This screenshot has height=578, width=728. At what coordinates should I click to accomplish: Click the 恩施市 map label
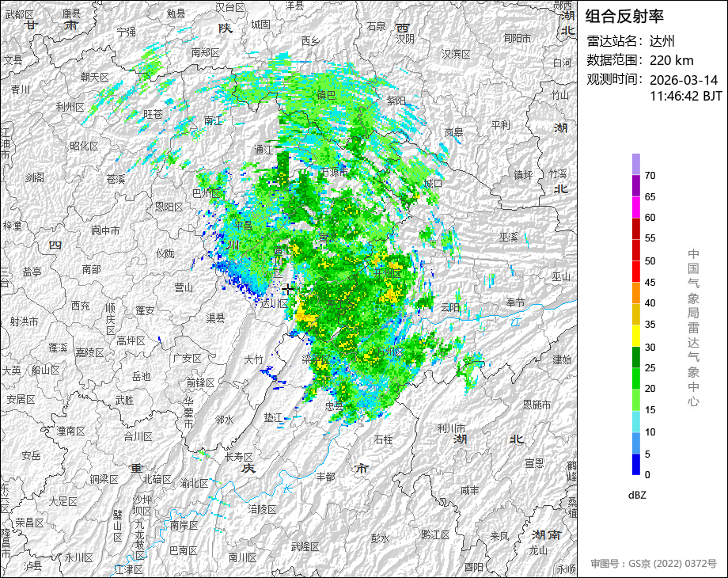[537, 405]
